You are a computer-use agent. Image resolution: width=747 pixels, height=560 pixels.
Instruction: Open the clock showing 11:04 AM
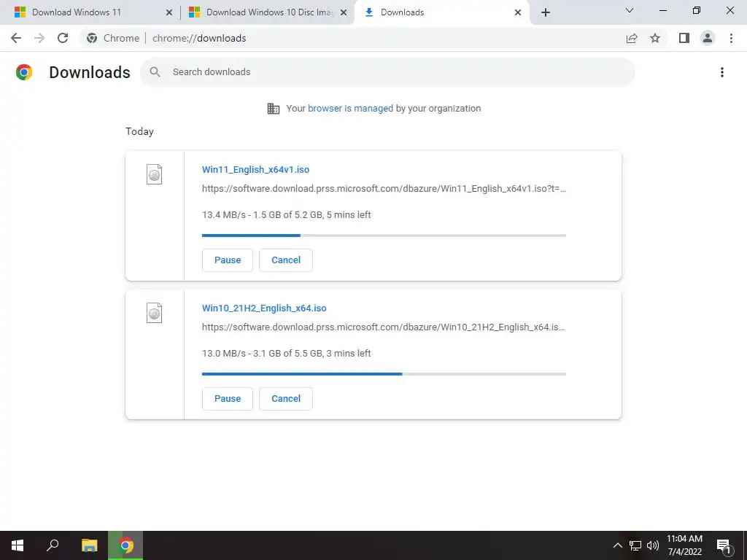click(x=684, y=545)
